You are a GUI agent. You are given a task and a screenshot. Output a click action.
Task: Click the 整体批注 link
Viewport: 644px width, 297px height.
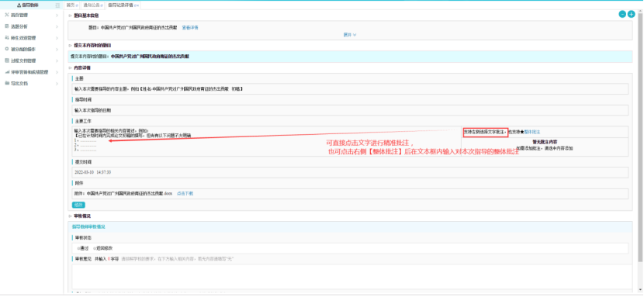coord(531,132)
